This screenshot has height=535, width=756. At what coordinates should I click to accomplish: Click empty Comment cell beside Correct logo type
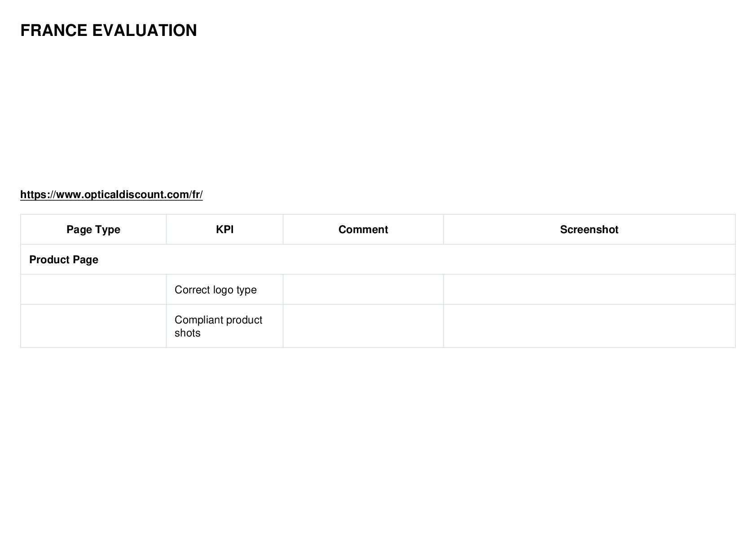coord(363,290)
